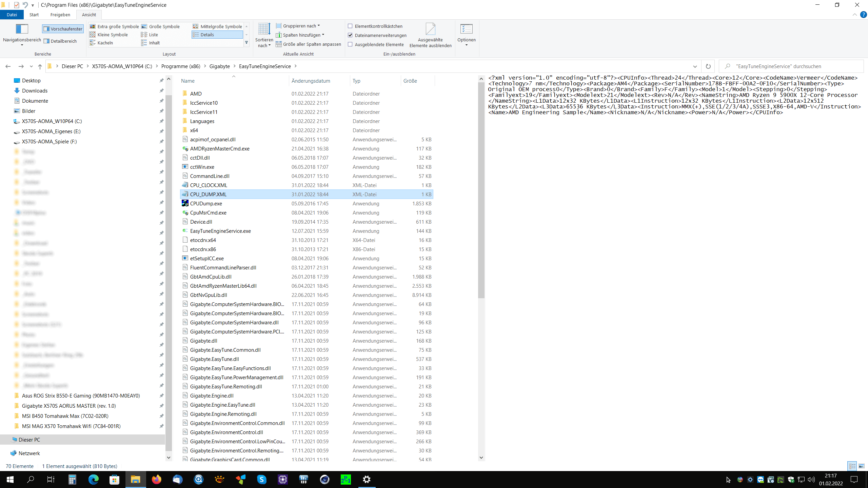868x488 pixels.
Task: Select Kacheln layout
Action: tap(101, 43)
